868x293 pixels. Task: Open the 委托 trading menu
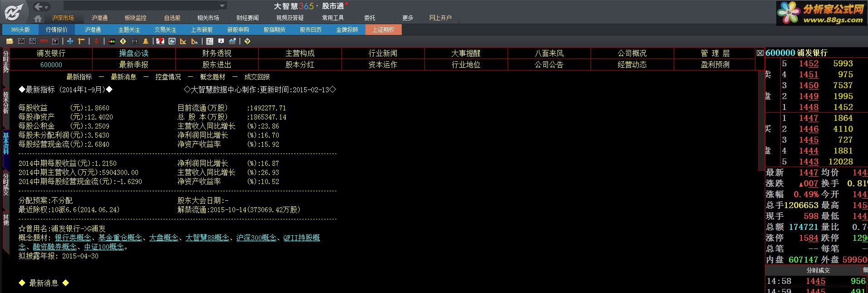tap(370, 18)
